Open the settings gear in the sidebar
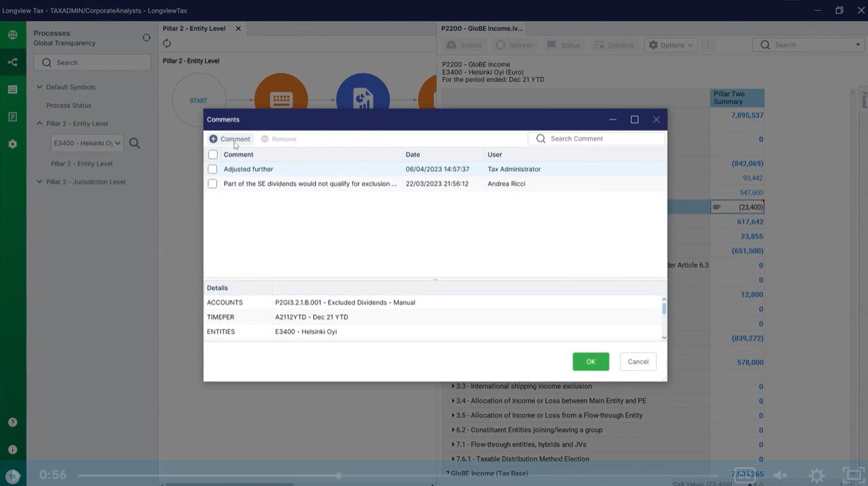The image size is (868, 486). click(x=12, y=144)
